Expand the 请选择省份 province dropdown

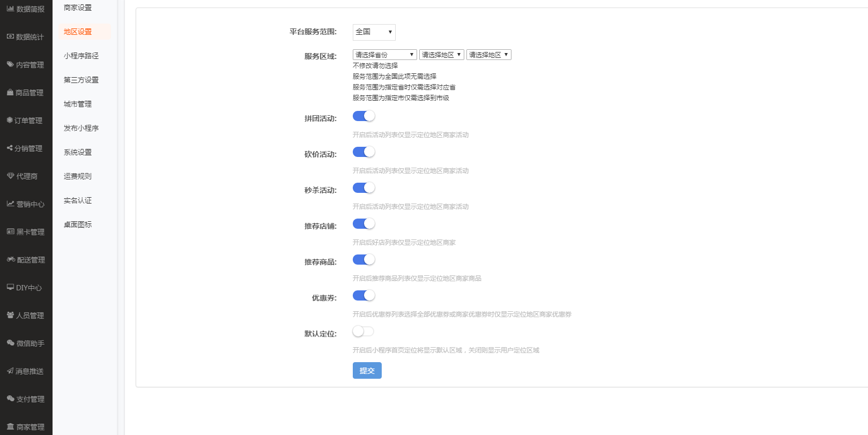point(384,55)
